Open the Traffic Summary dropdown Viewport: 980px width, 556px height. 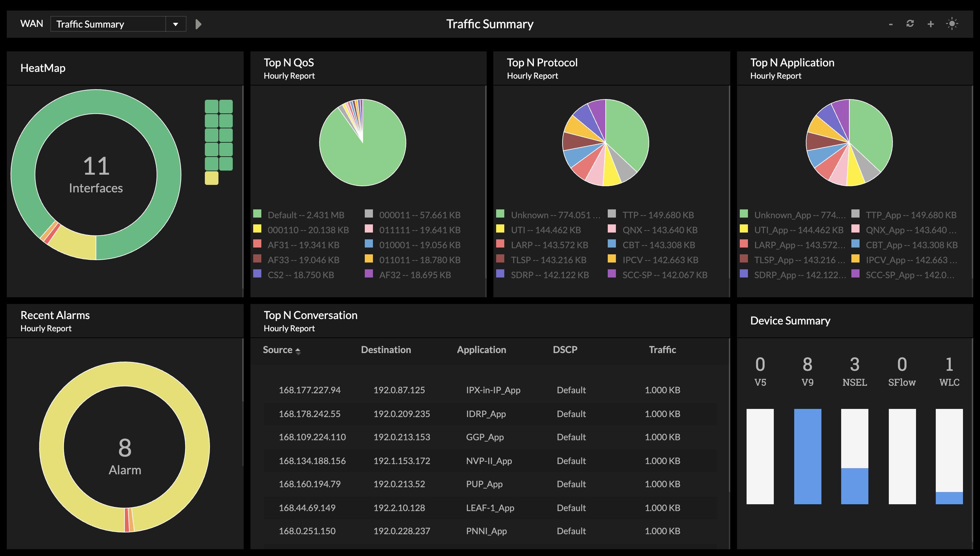176,24
